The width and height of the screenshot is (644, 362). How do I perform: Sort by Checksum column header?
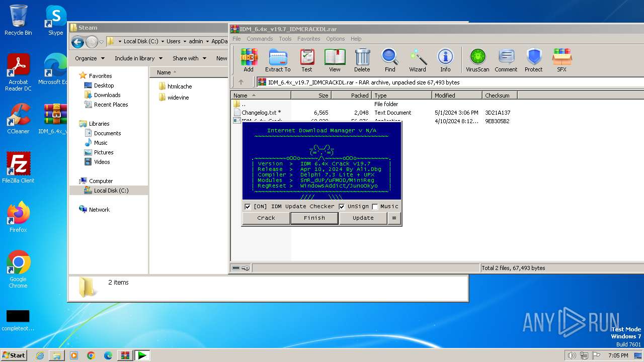[500, 96]
